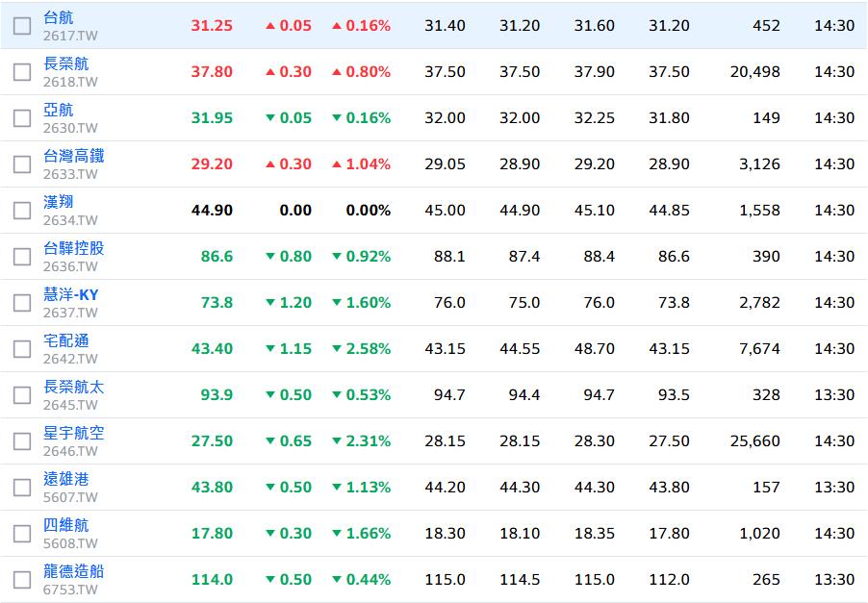Click the 328 volume for 長榮航太

click(x=766, y=395)
